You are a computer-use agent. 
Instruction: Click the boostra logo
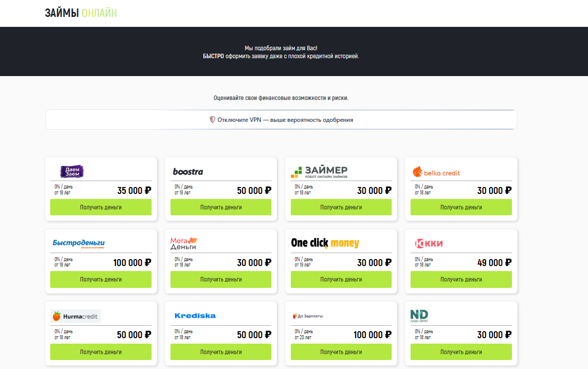[188, 172]
